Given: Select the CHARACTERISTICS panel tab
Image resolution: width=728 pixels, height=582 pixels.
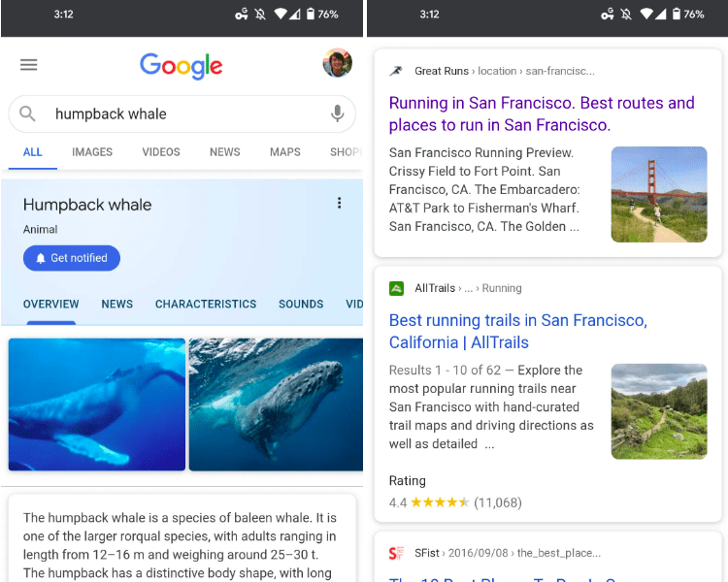Looking at the screenshot, I should click(206, 304).
